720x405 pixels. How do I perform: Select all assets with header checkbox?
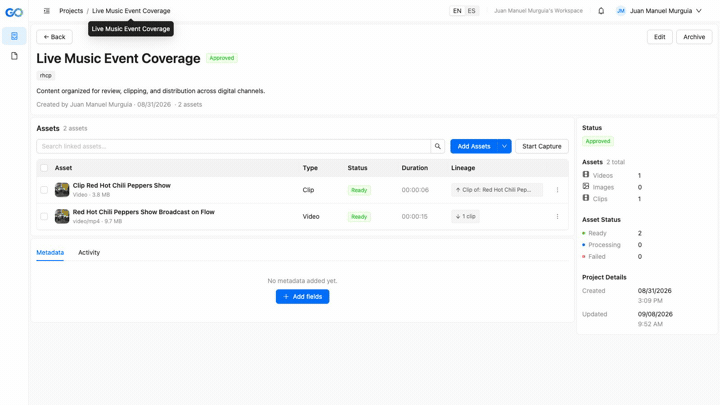click(x=44, y=168)
